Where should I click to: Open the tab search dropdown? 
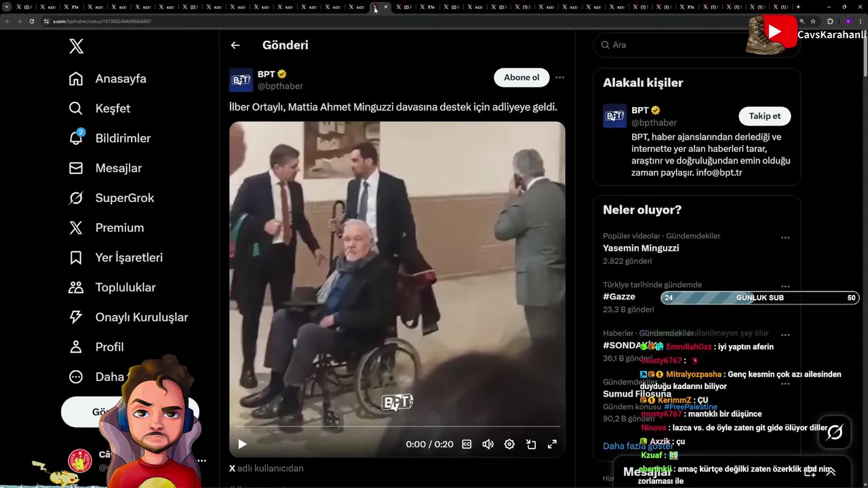click(x=7, y=7)
